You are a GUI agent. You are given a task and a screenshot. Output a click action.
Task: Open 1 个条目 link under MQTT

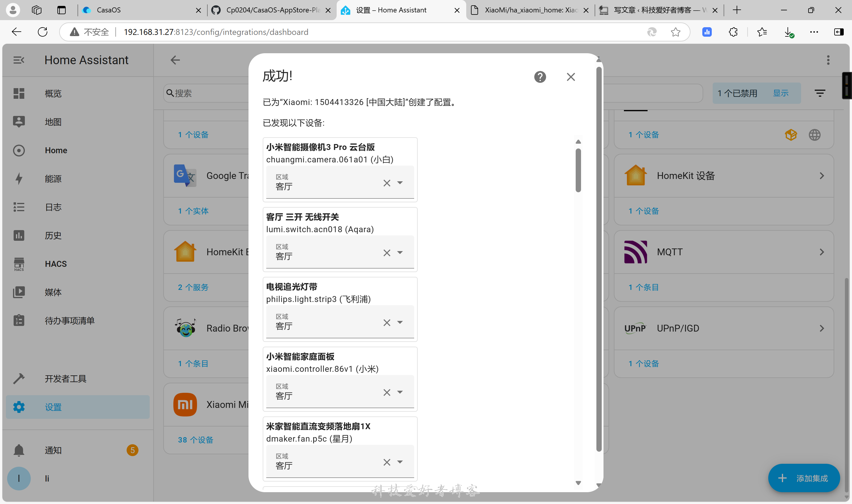[x=643, y=287]
